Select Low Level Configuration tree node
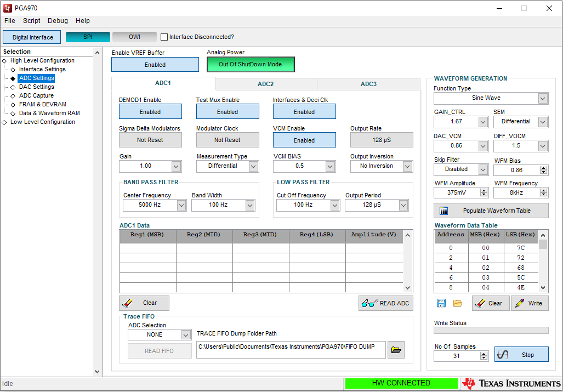 coord(43,122)
